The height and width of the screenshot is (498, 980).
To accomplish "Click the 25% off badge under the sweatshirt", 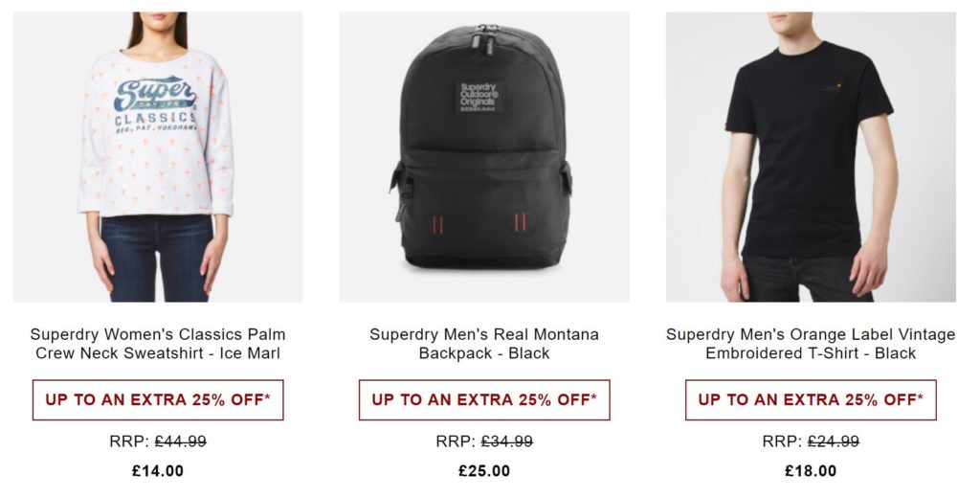I will pyautogui.click(x=158, y=399).
